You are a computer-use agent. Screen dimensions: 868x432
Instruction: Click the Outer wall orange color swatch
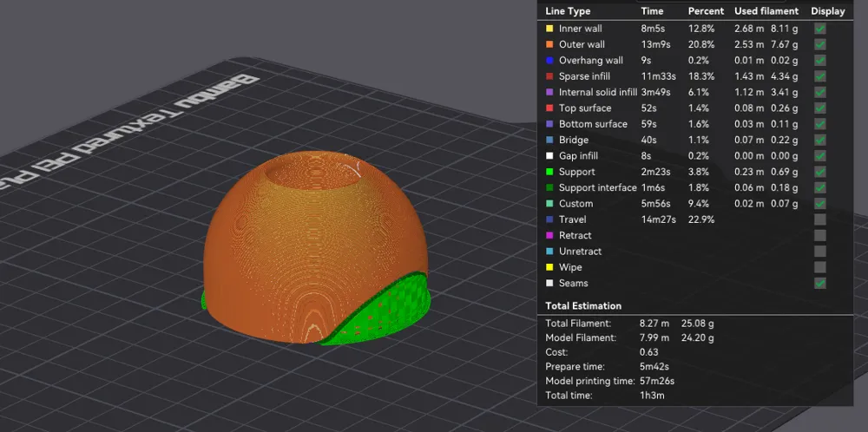pyautogui.click(x=549, y=44)
